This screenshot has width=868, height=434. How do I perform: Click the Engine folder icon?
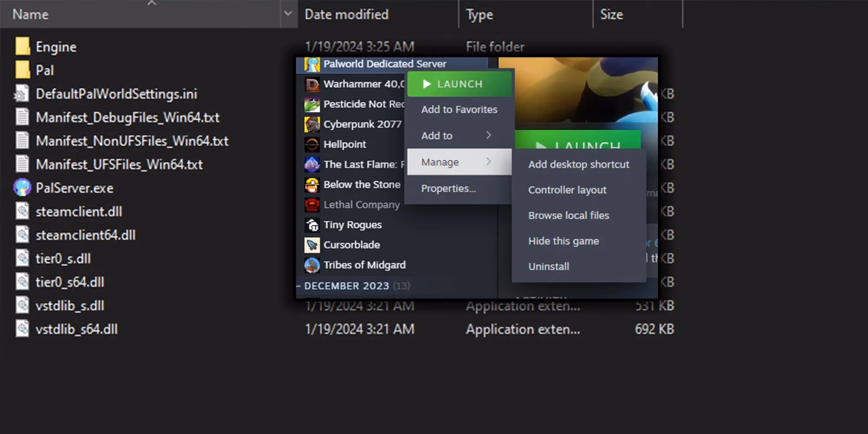click(x=22, y=46)
